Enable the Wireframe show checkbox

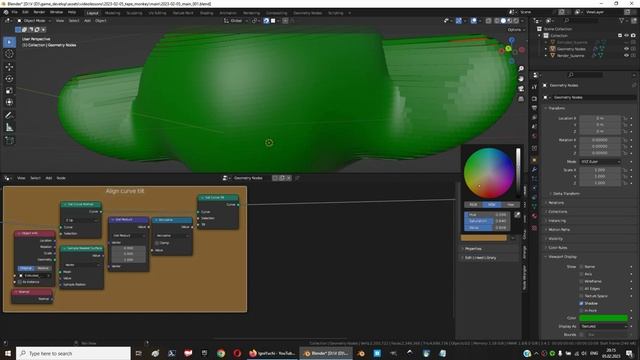[x=581, y=281]
